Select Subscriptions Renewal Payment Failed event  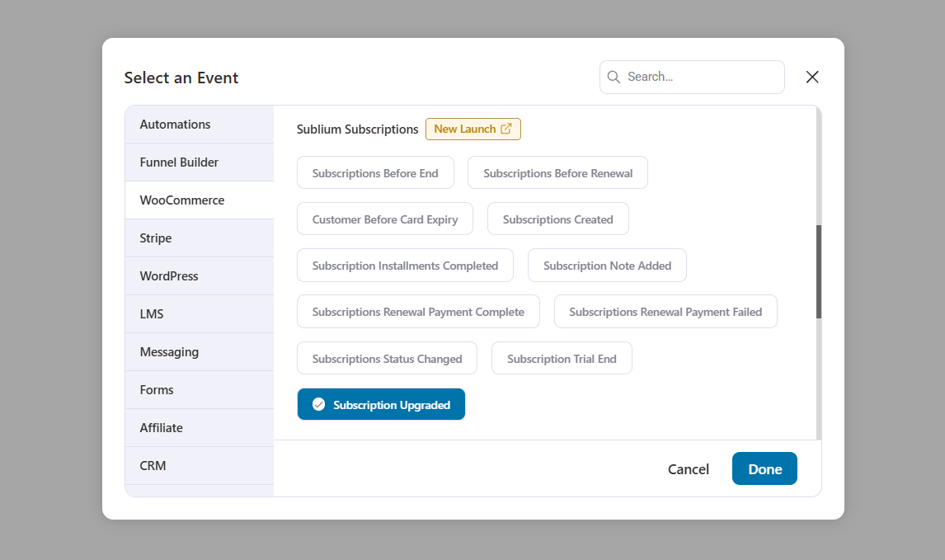(666, 312)
